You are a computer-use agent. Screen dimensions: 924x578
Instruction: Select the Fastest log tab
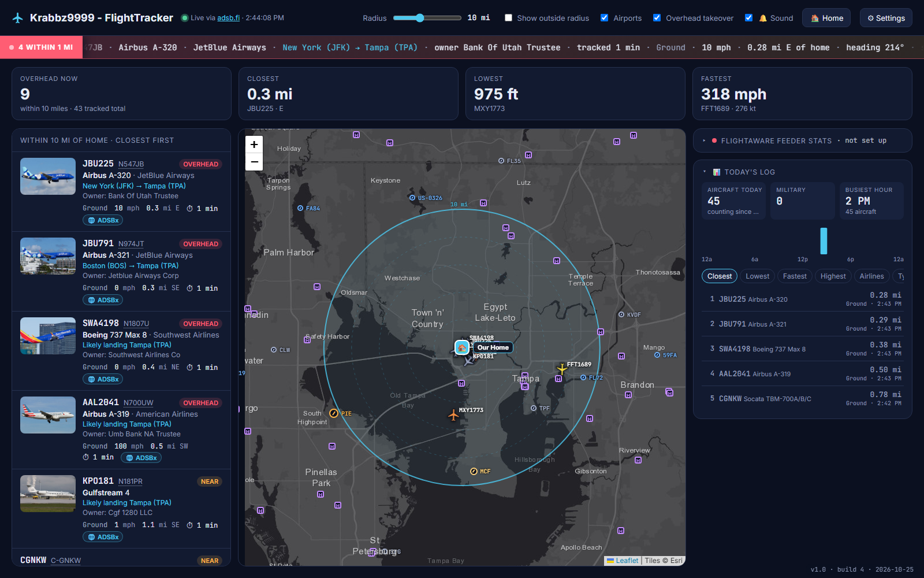pyautogui.click(x=795, y=276)
